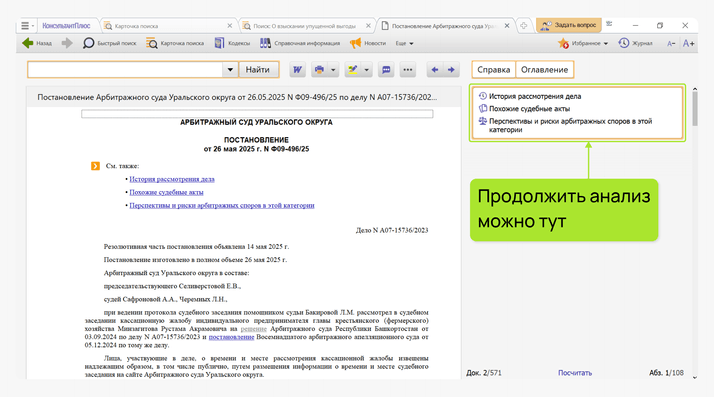Click the in-document search input field

pyautogui.click(x=125, y=70)
